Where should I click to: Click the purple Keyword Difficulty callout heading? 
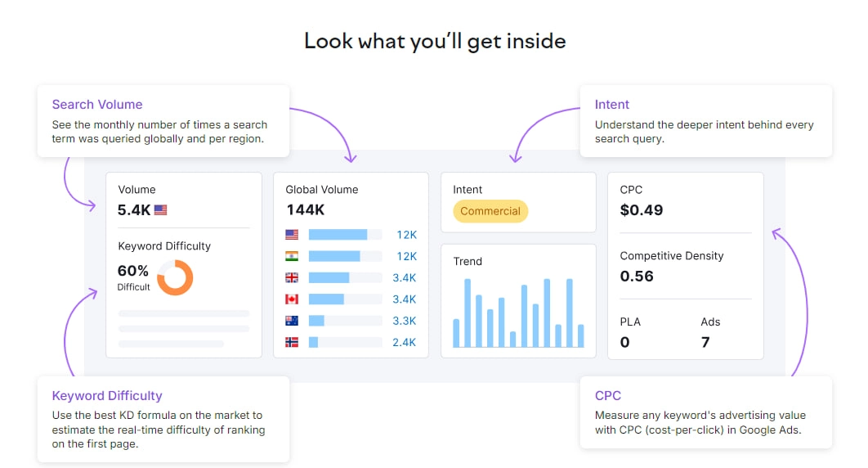pyautogui.click(x=107, y=395)
